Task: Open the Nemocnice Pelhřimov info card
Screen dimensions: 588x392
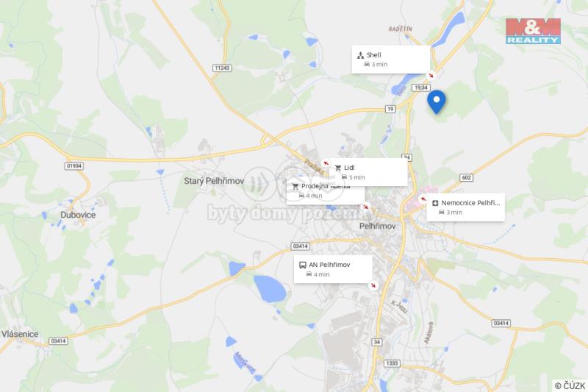Action: pyautogui.click(x=466, y=207)
